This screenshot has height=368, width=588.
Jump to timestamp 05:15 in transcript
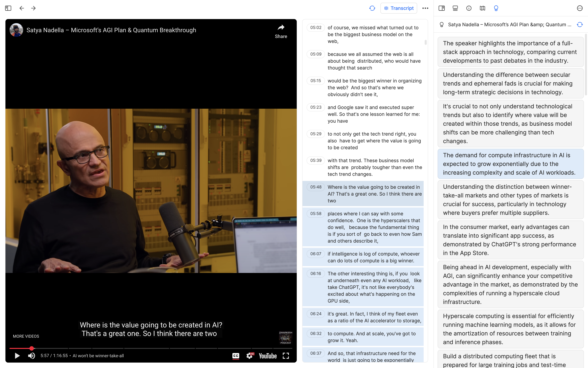click(x=316, y=81)
